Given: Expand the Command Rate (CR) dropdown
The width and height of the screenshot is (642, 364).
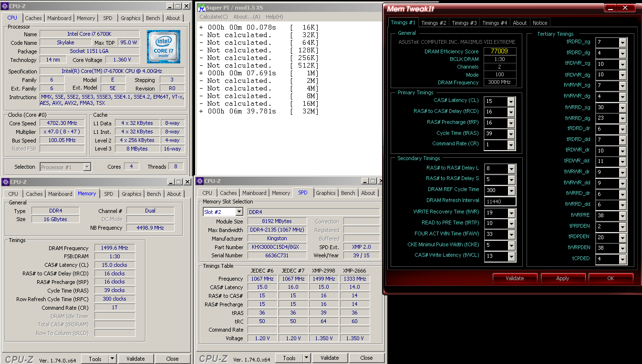Looking at the screenshot, I should tap(511, 145).
